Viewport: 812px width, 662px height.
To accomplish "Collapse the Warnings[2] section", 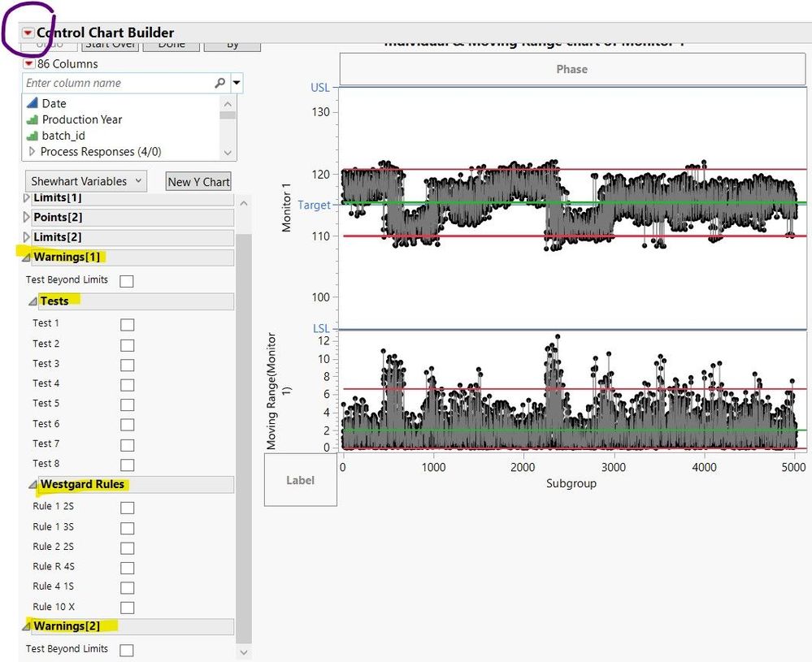I will pyautogui.click(x=26, y=626).
